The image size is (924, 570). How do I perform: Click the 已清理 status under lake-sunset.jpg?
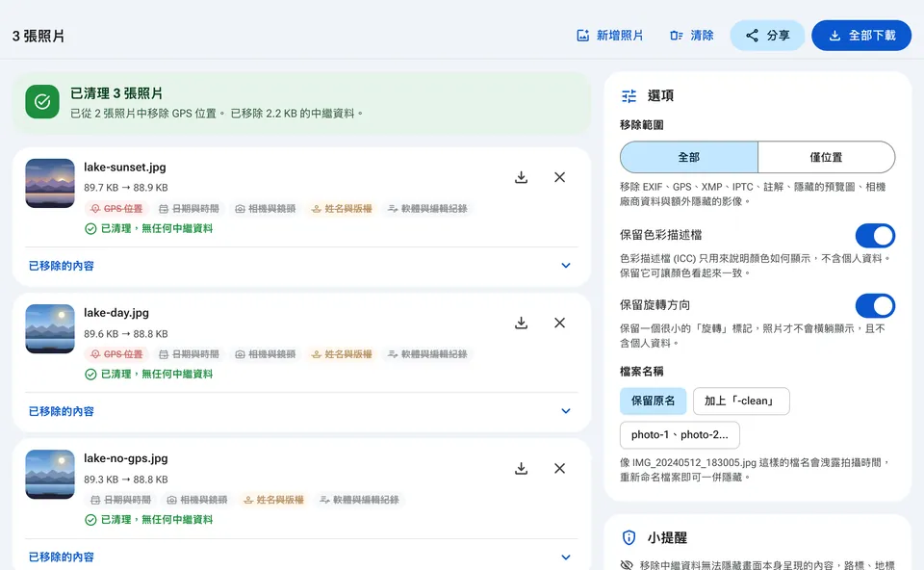[149, 229]
